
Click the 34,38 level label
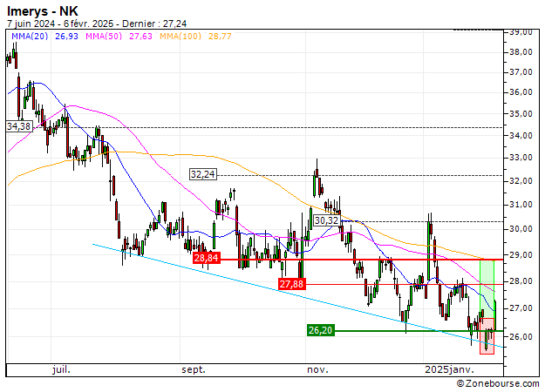pos(19,126)
